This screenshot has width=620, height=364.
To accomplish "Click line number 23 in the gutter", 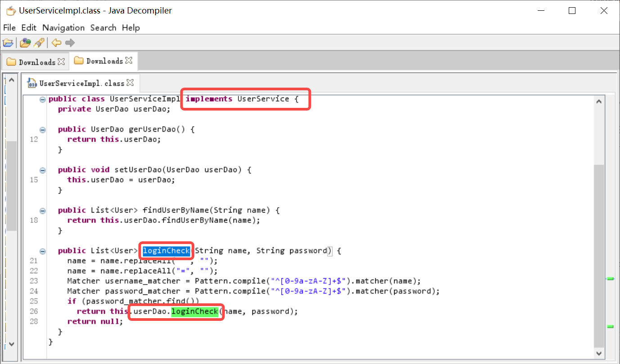I will coord(34,281).
